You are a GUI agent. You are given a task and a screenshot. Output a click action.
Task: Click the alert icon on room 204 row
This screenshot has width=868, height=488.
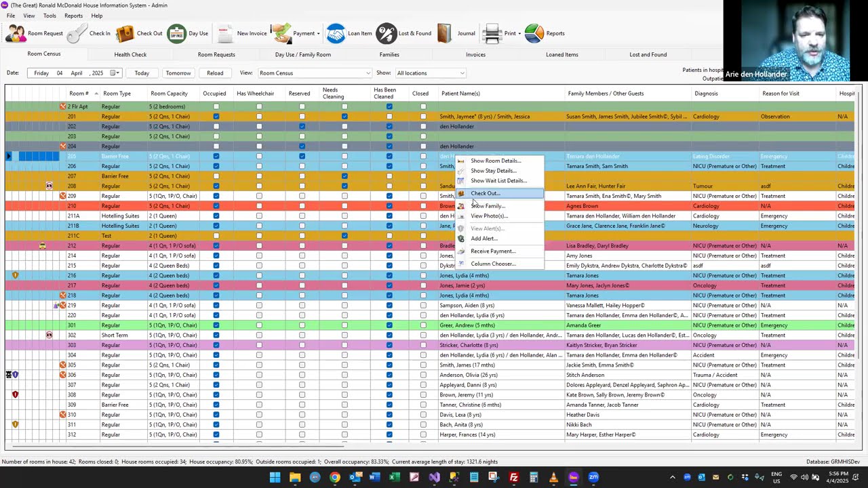click(62, 146)
